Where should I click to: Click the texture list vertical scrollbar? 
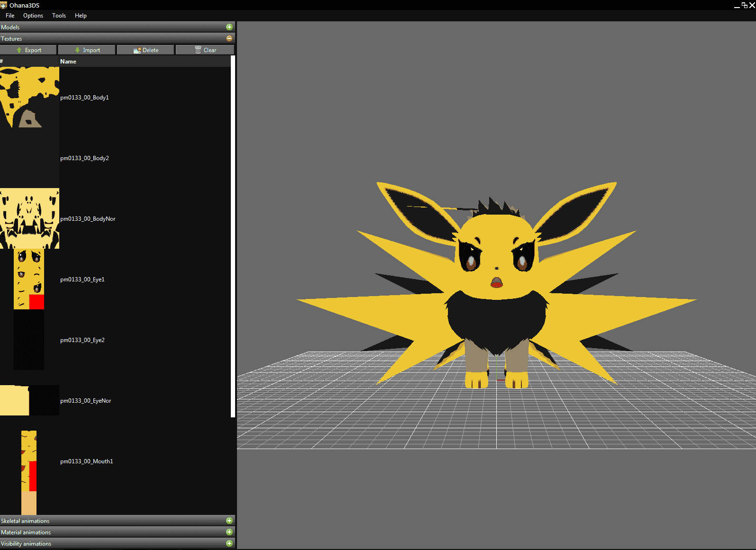coord(233,236)
